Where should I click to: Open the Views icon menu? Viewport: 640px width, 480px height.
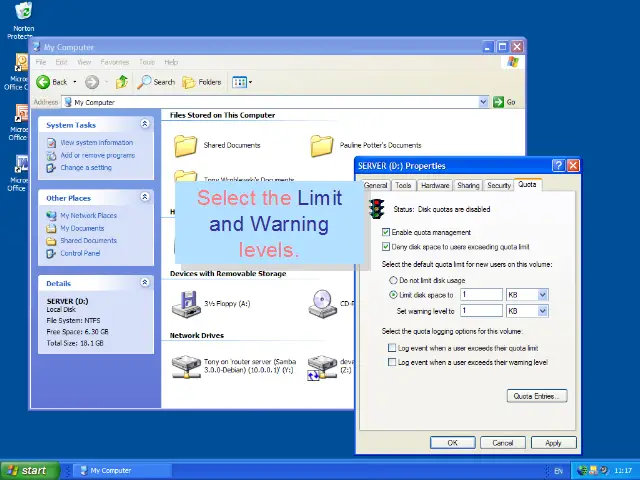[x=239, y=82]
